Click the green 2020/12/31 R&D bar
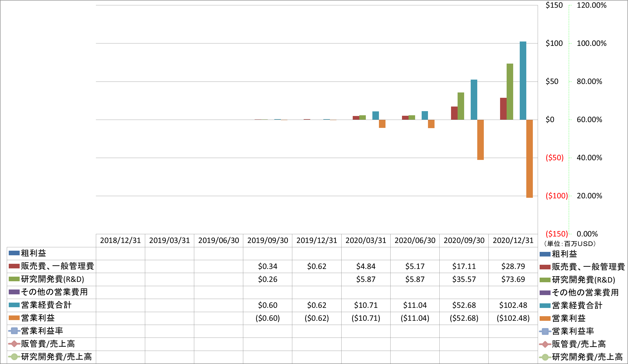 tap(510, 92)
